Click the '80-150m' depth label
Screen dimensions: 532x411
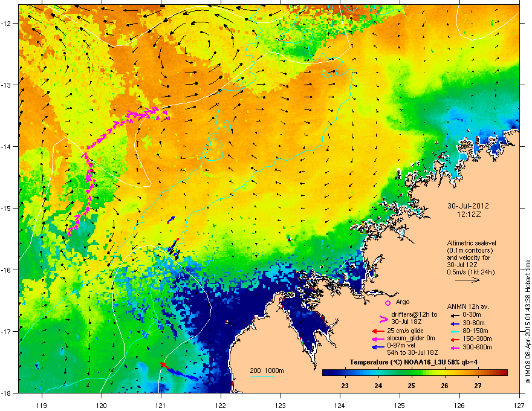click(475, 331)
